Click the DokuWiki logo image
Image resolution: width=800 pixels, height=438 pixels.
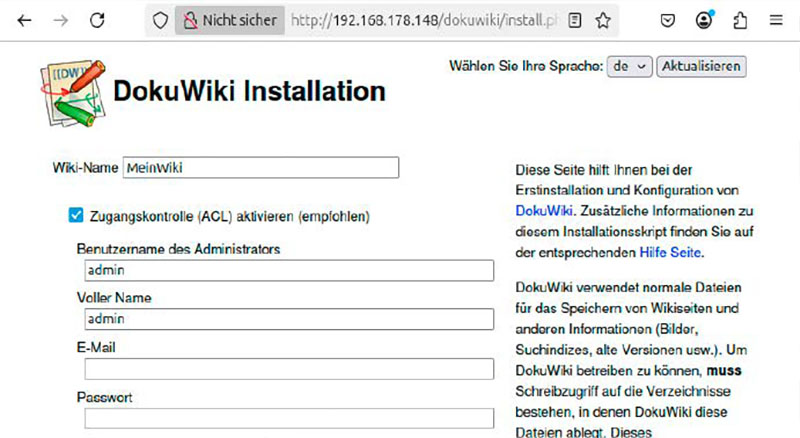point(73,93)
